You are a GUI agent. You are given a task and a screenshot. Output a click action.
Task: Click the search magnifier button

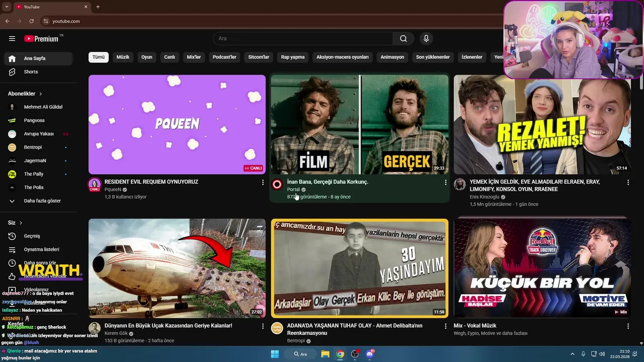404,39
